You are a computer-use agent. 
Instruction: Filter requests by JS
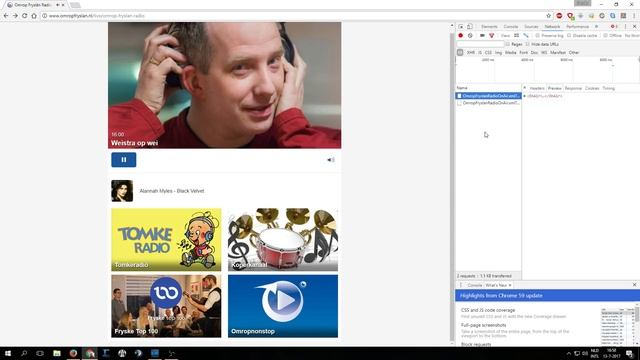pos(480,52)
